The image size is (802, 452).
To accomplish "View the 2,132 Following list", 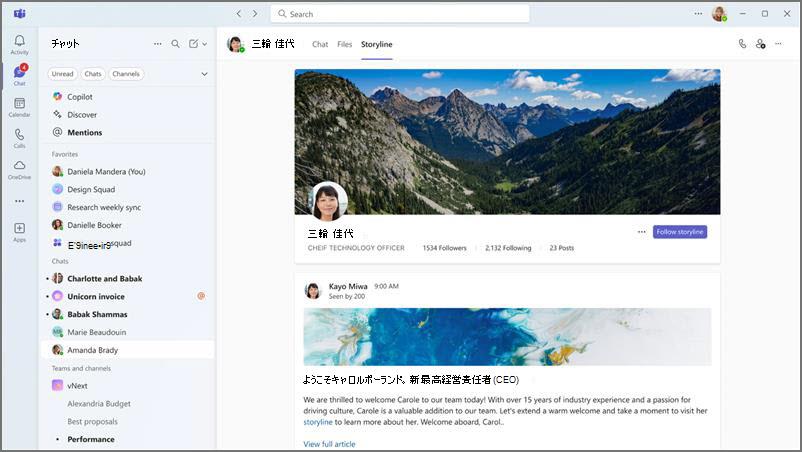I will [x=508, y=248].
